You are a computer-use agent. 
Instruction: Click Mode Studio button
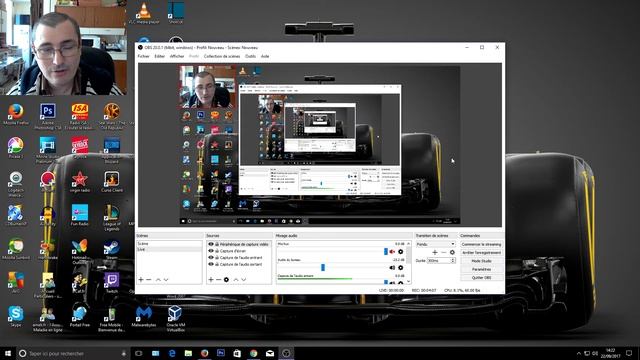coord(481,261)
